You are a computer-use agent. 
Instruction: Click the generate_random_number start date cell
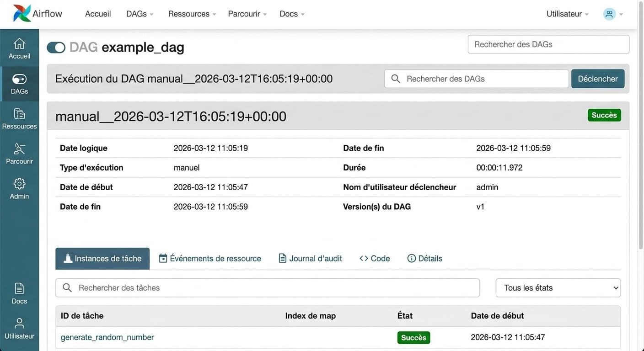tap(508, 337)
